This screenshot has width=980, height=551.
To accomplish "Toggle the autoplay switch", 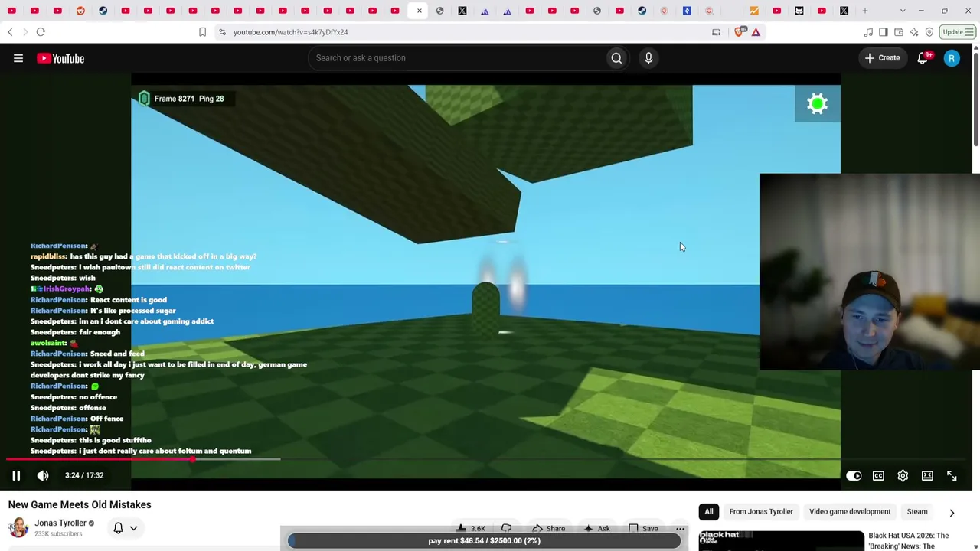I will tap(854, 476).
